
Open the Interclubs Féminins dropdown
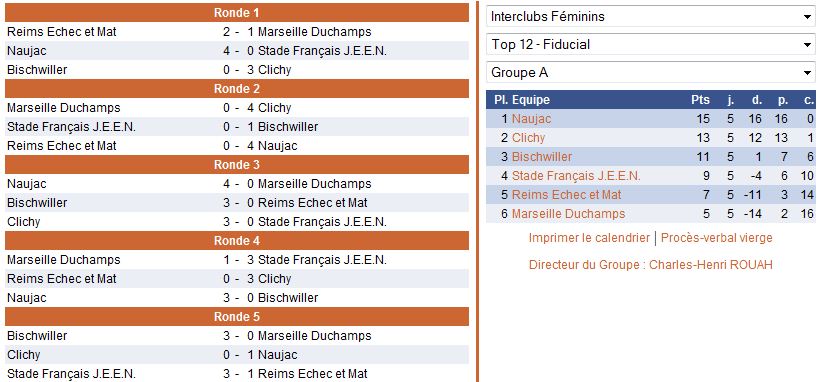click(x=651, y=16)
